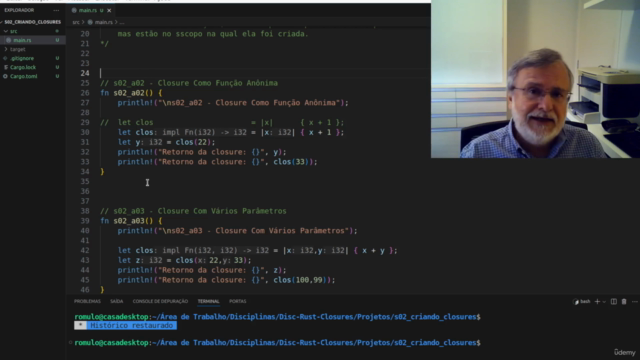Screen dimensions: 640x360
Task: Open terminal panel more actions menu
Action: 634,302
